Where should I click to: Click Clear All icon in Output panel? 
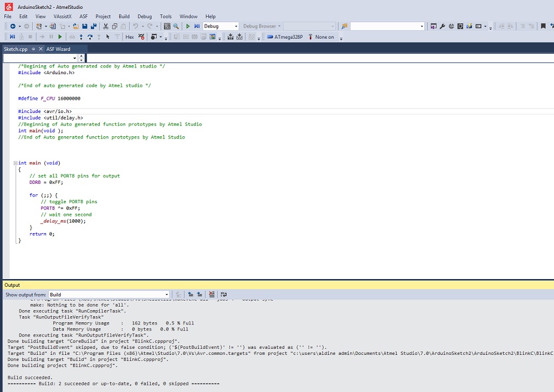tap(212, 294)
